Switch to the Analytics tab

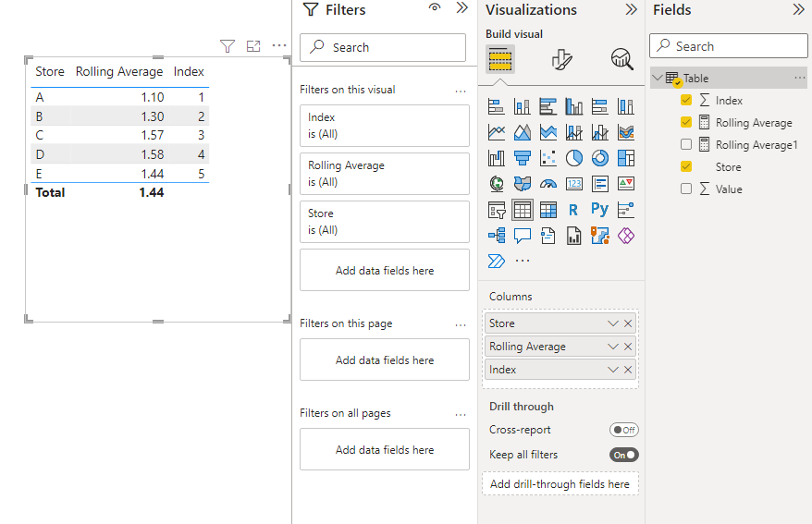pos(621,59)
